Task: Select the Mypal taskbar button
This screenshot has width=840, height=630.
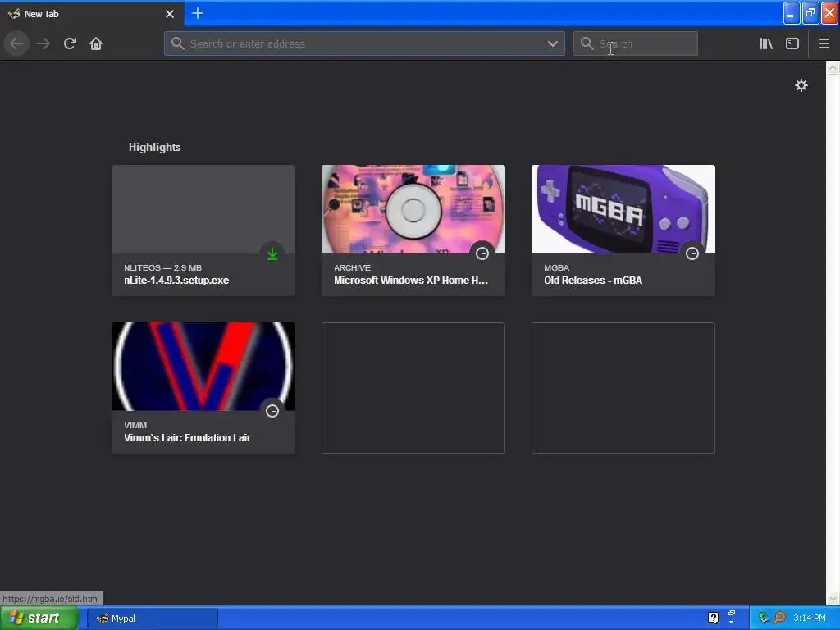Action: pyautogui.click(x=152, y=619)
